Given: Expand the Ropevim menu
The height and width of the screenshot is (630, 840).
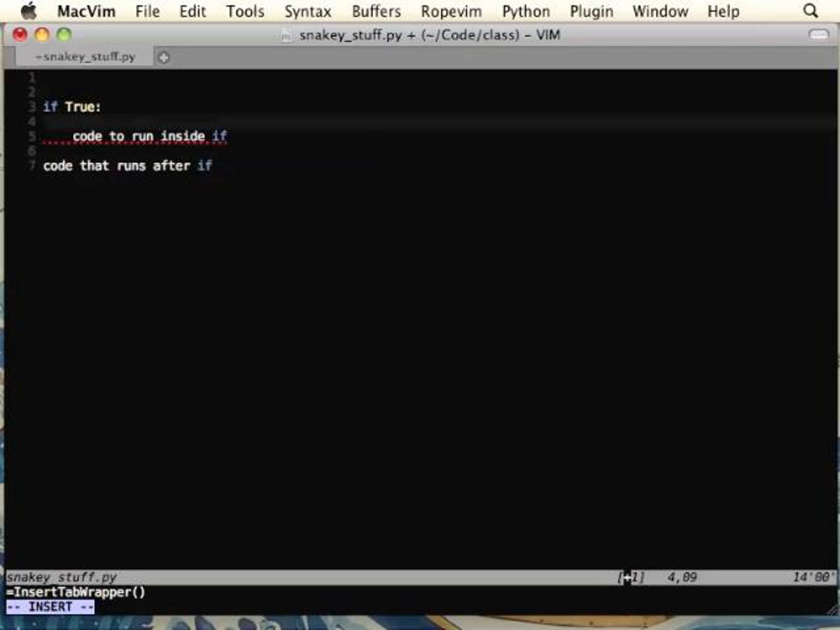Looking at the screenshot, I should [451, 12].
